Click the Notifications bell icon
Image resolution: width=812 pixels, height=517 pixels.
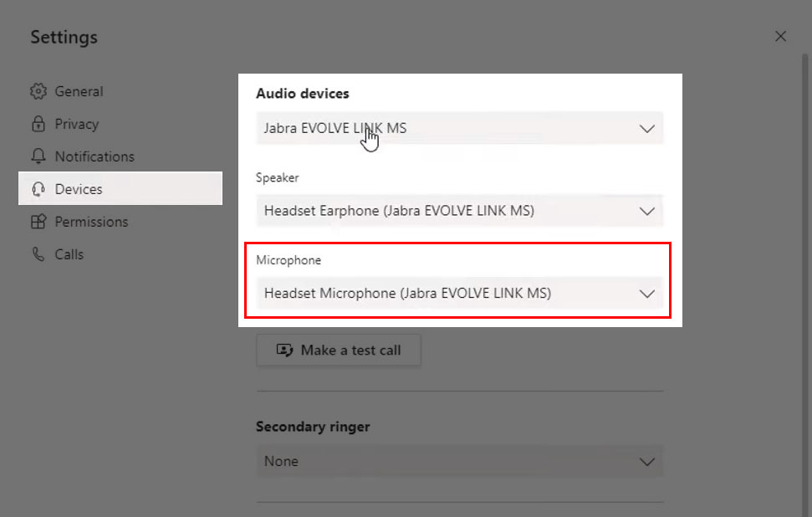(x=38, y=156)
